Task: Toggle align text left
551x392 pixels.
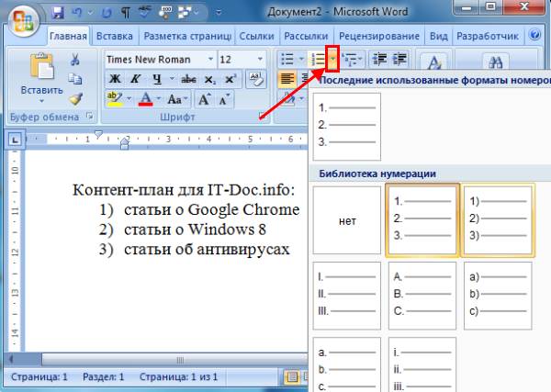Action: pos(287,79)
